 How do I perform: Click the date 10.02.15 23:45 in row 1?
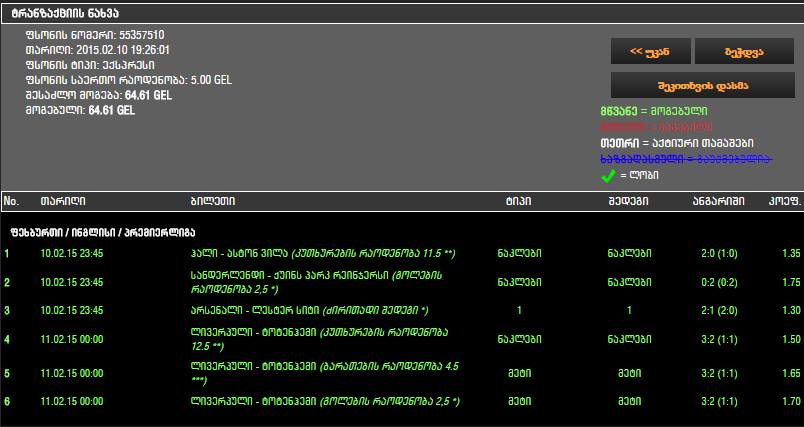click(72, 253)
